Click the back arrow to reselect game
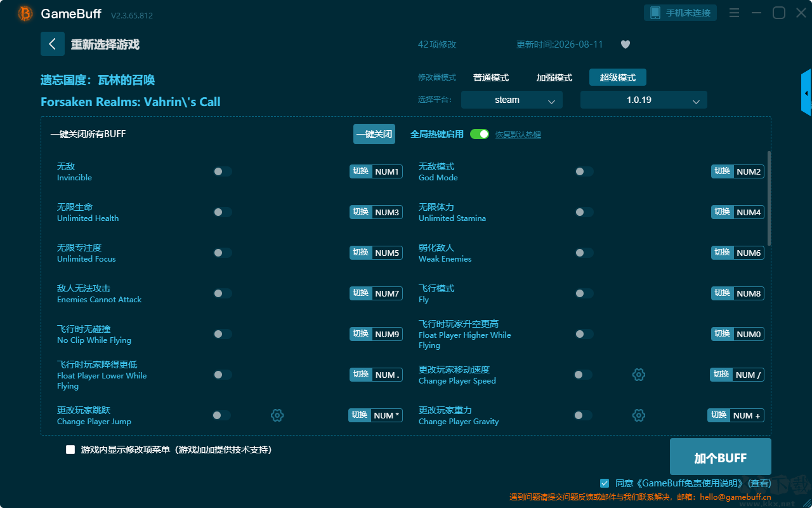The width and height of the screenshot is (812, 508). tap(53, 44)
